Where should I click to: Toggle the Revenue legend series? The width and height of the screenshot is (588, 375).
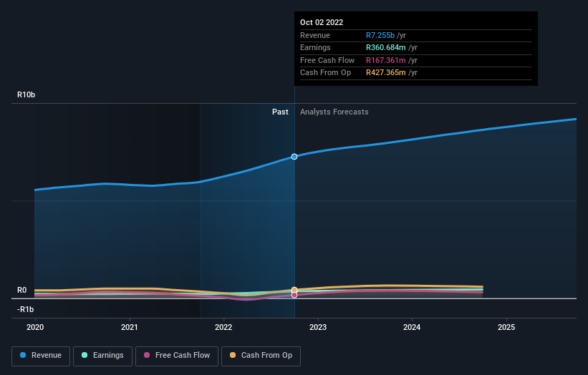tap(41, 356)
